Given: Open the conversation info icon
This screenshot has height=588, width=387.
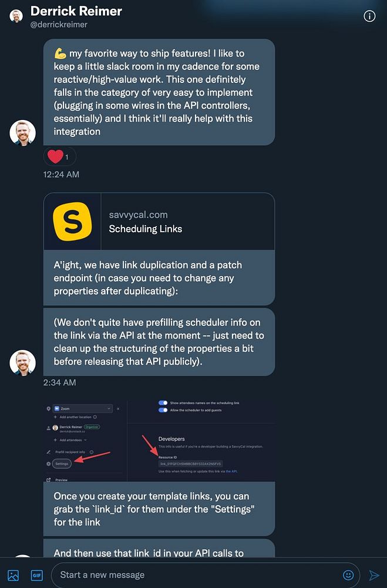Looking at the screenshot, I should 369,16.
